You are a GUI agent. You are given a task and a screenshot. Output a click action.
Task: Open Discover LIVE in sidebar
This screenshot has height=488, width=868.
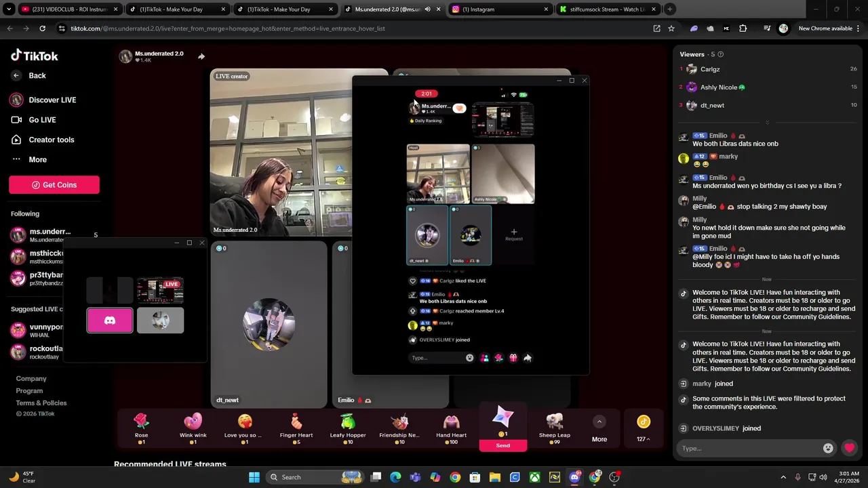[43, 100]
